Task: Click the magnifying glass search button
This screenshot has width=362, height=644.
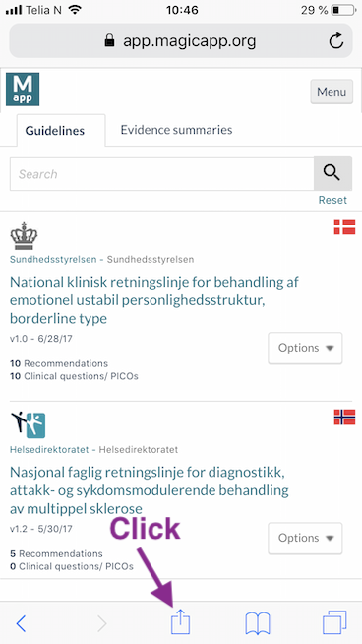Action: [332, 173]
